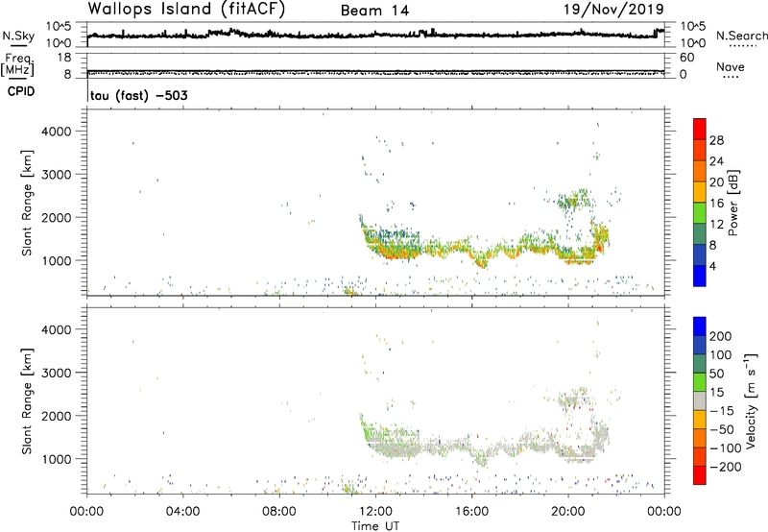Select the 'tau (fast) -503' CPID text
768x532 pixels.
138,95
